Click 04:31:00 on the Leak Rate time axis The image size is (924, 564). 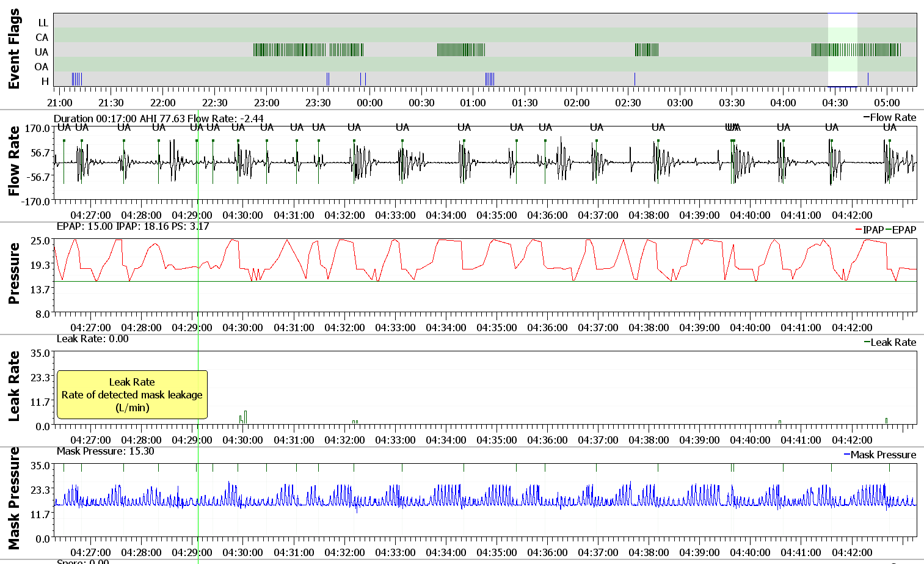(294, 440)
